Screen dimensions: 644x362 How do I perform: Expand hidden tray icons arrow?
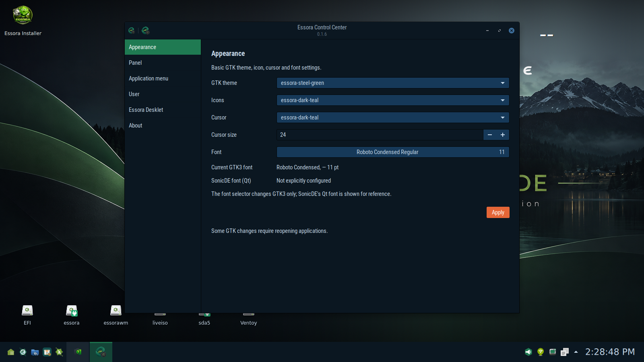coord(576,352)
